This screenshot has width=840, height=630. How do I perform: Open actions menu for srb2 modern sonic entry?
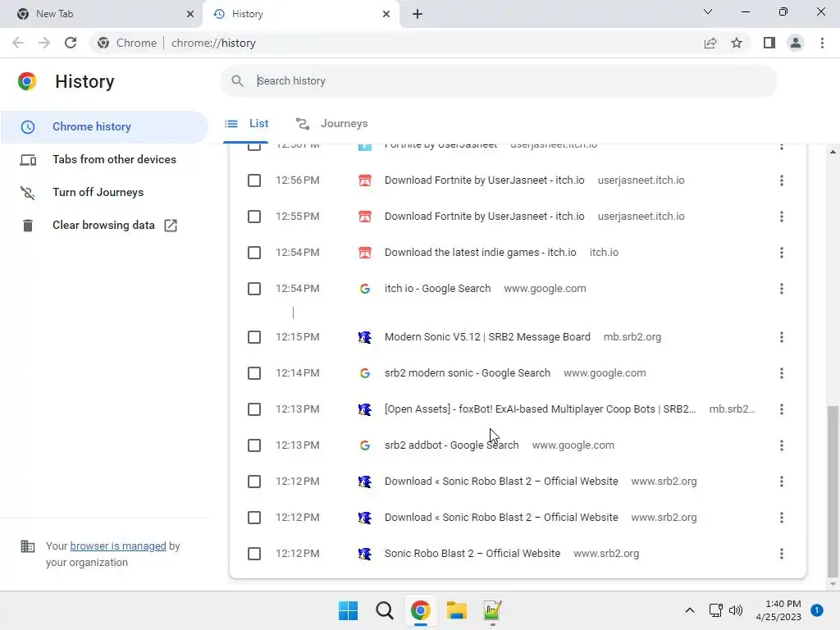(782, 373)
